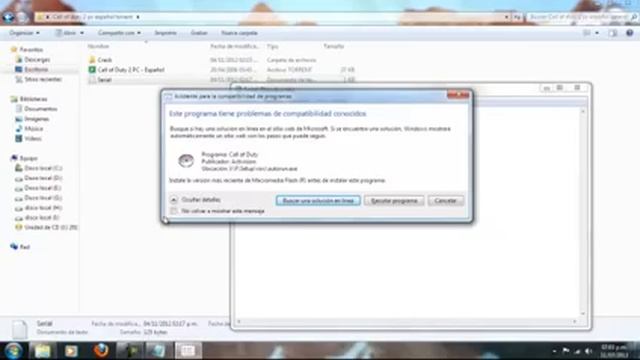Open Sitios recientes in the sidebar
The image size is (640, 360).
click(43, 79)
